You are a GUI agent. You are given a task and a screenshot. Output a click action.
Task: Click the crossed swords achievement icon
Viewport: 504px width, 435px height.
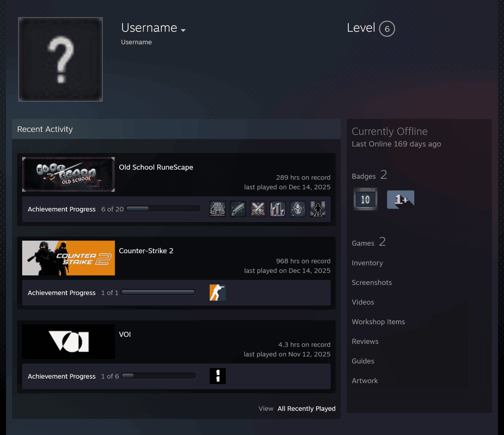click(x=258, y=209)
